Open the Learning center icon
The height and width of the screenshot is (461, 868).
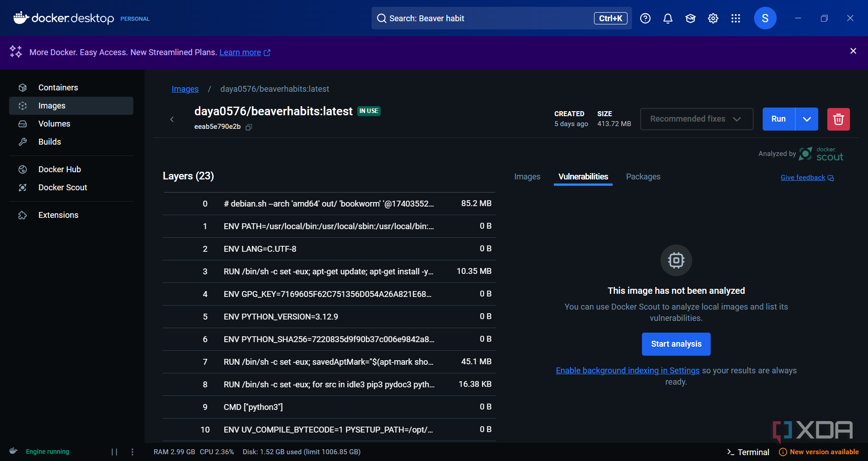click(x=690, y=19)
